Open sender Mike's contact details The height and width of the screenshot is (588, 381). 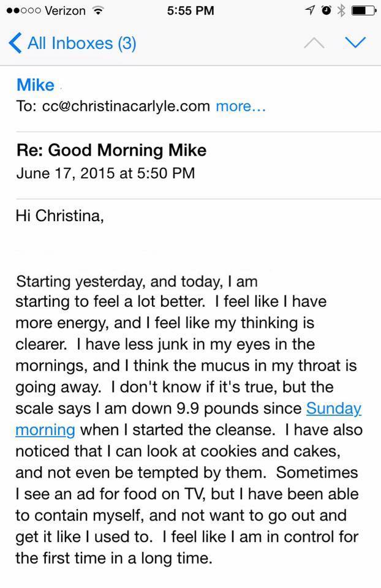(36, 85)
